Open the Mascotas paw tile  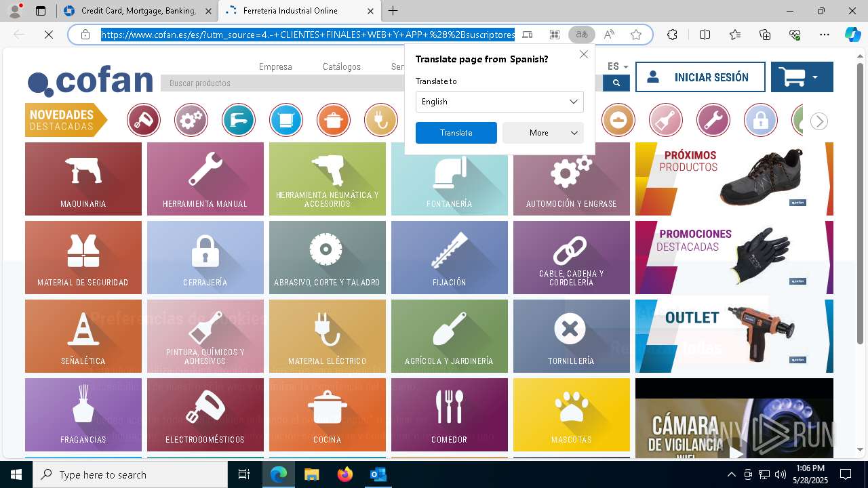(x=572, y=415)
